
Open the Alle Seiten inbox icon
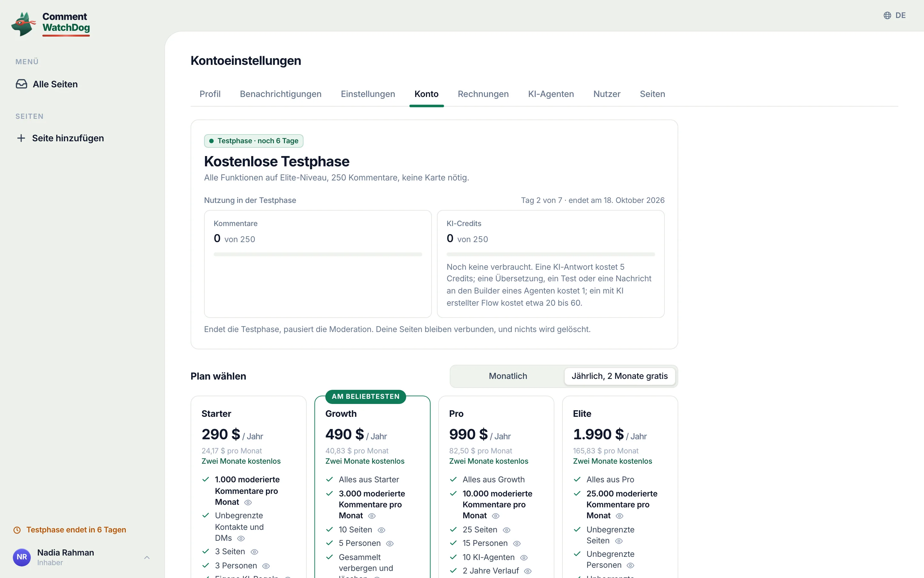point(21,84)
